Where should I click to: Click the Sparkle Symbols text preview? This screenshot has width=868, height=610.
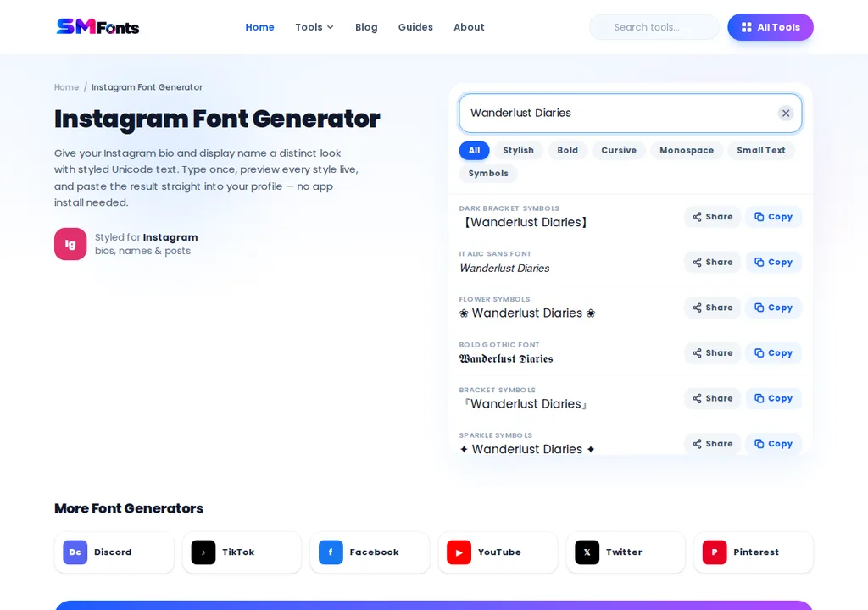click(x=527, y=449)
